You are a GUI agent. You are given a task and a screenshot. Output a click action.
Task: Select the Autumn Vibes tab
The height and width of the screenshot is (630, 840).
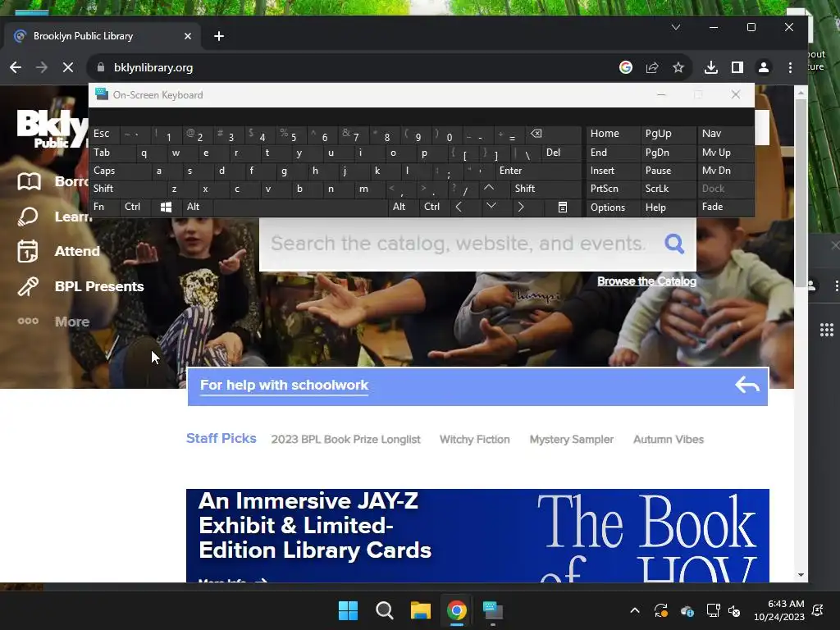pos(669,440)
